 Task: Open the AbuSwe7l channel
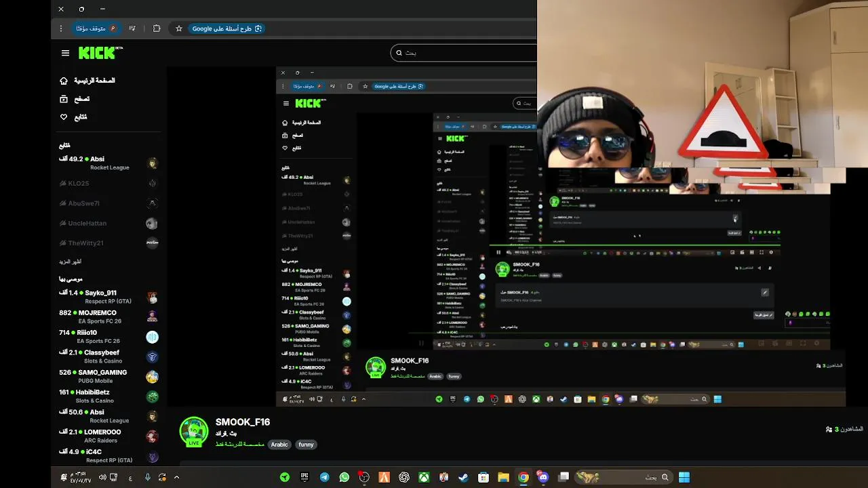[108, 203]
